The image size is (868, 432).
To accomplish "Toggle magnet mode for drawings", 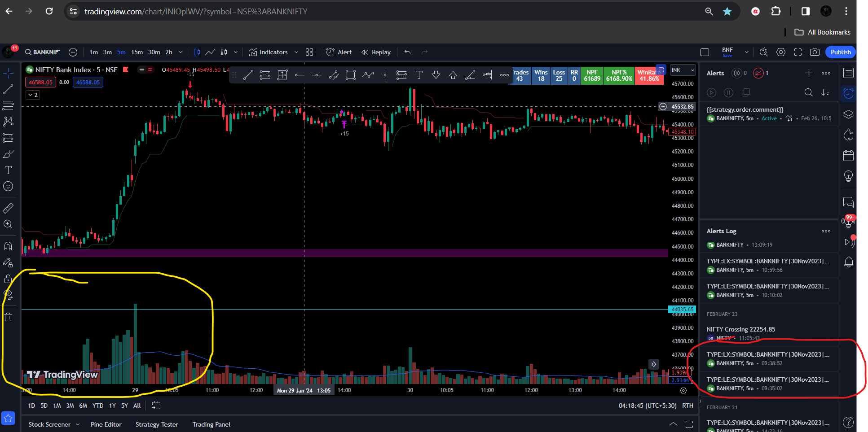I will 8,246.
